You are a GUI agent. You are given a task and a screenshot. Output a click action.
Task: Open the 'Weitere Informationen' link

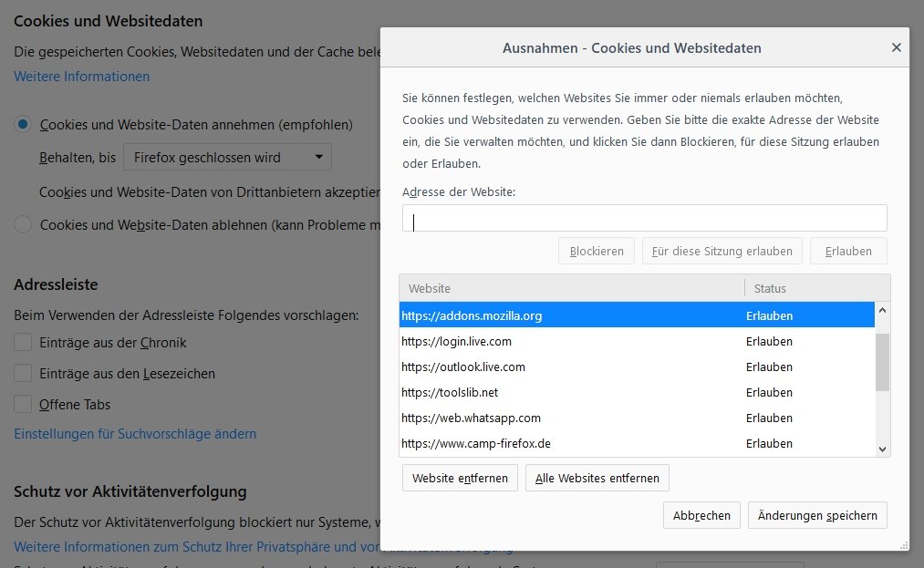(x=82, y=77)
